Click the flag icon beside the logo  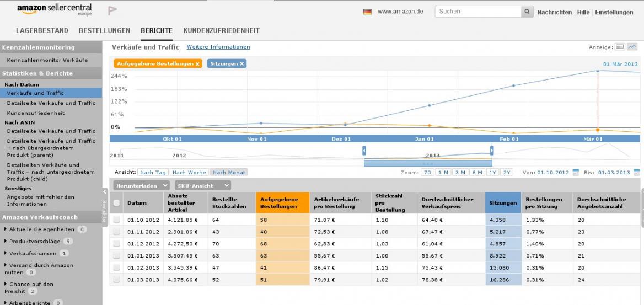coord(112,10)
